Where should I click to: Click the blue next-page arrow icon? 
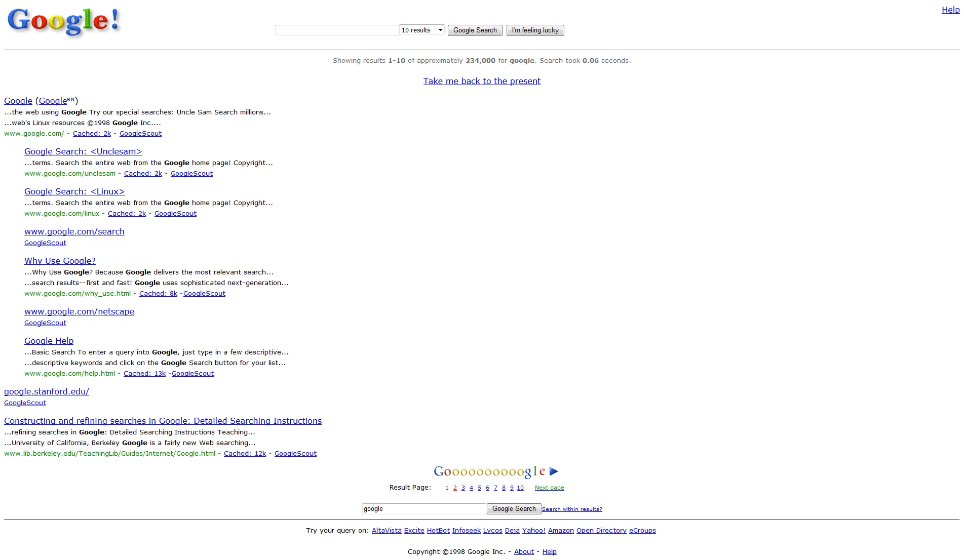click(x=554, y=471)
